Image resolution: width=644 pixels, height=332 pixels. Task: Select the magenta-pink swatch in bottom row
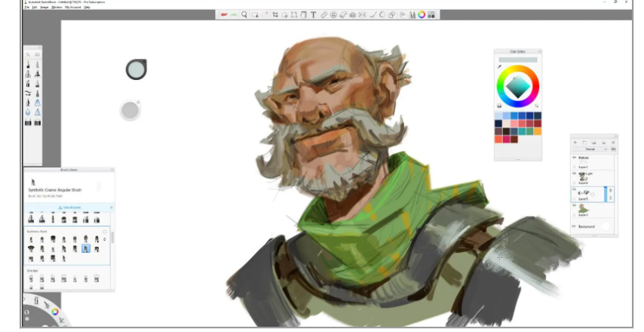pyautogui.click(x=507, y=140)
